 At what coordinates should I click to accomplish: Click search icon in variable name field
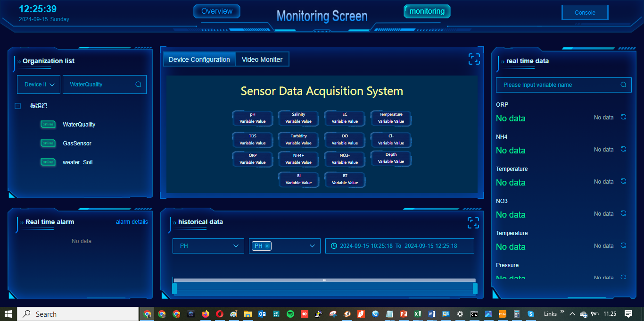tap(623, 85)
